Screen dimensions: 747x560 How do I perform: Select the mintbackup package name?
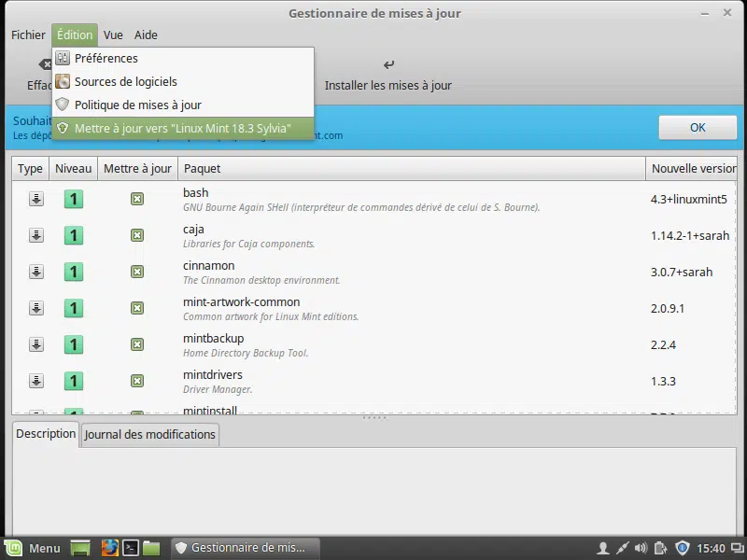(x=214, y=339)
